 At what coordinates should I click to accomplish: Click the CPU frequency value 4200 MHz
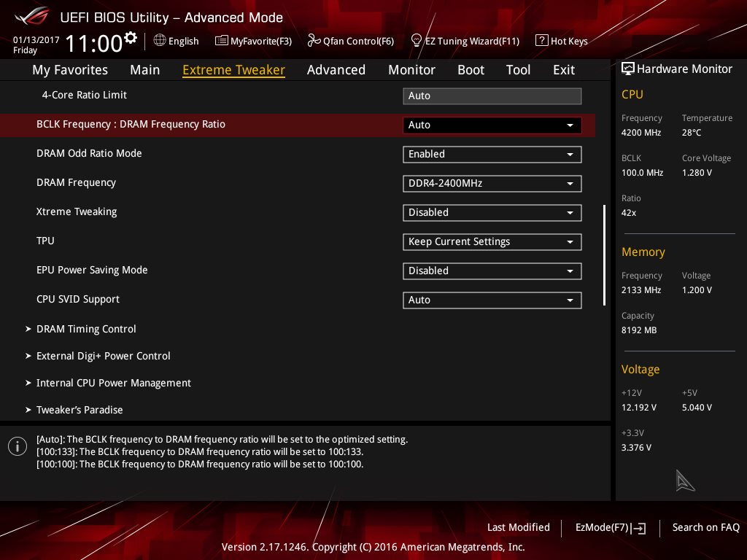[641, 133]
